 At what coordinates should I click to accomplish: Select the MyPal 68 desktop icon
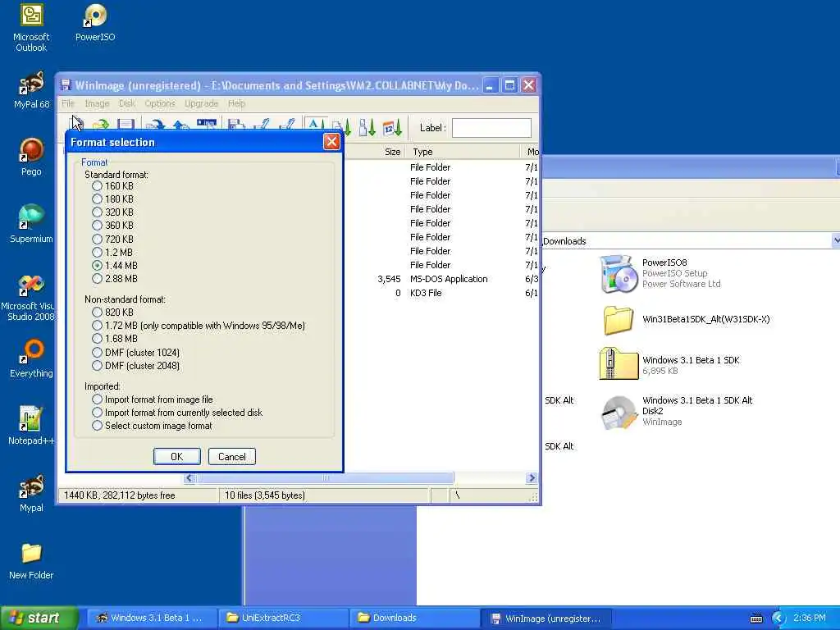pyautogui.click(x=32, y=90)
